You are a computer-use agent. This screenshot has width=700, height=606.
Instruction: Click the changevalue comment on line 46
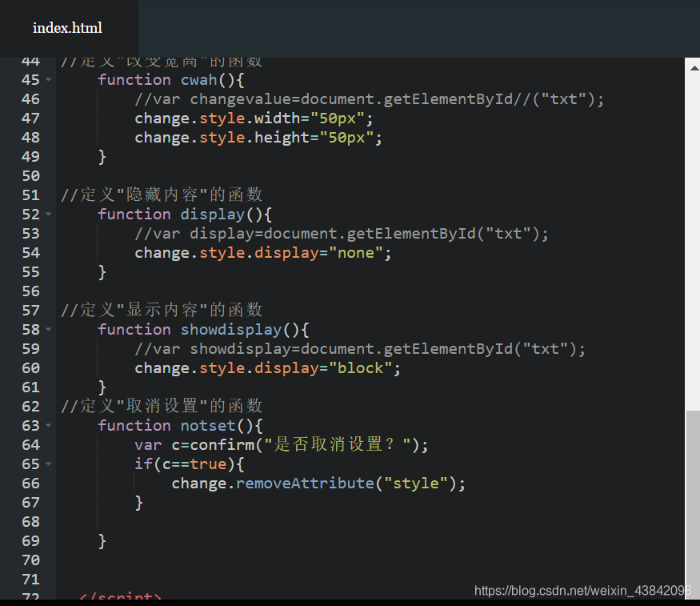point(369,99)
